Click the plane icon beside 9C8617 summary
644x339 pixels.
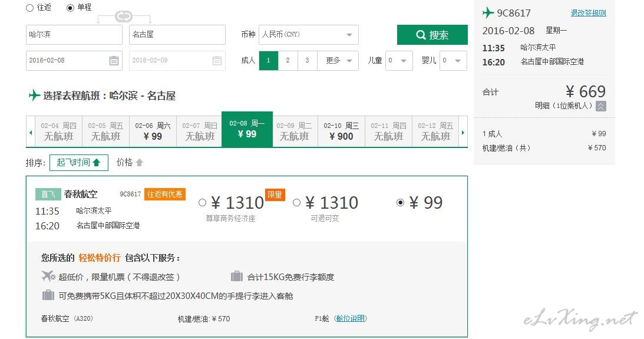488,13
